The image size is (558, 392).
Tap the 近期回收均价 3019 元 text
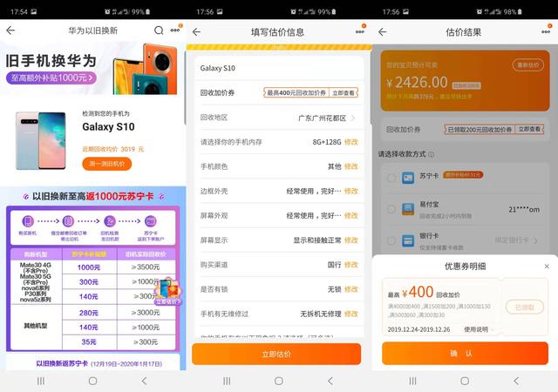(113, 149)
